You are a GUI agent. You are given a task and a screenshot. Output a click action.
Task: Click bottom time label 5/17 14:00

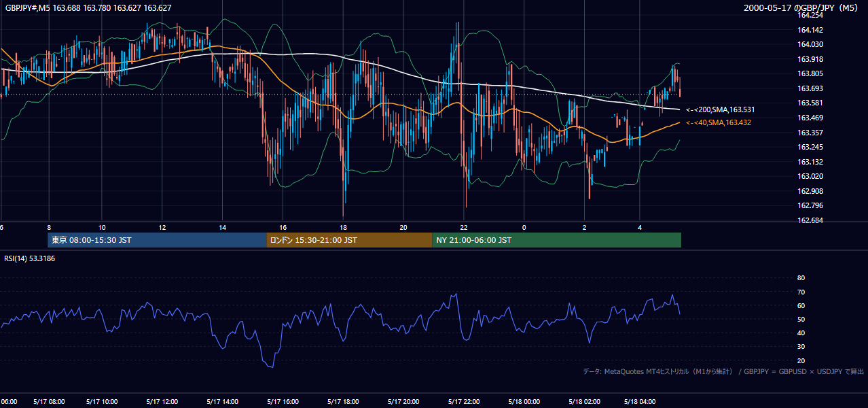pos(222,402)
